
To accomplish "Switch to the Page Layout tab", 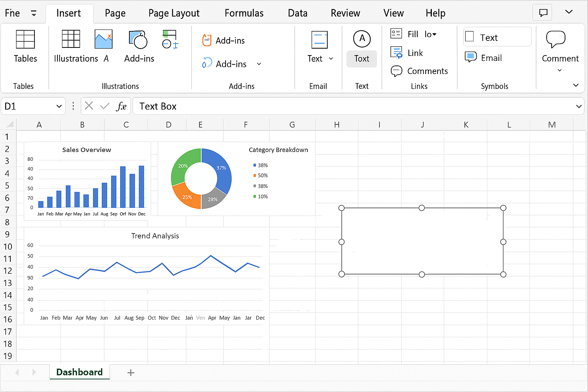I will click(174, 13).
